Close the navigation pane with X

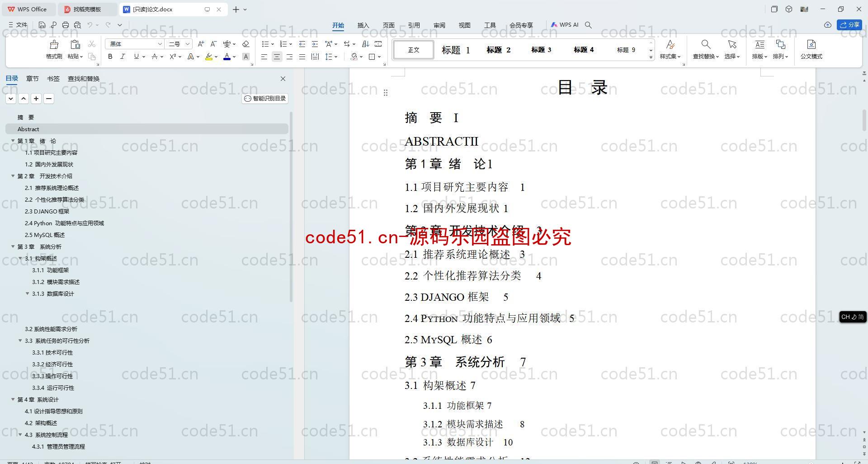point(283,79)
